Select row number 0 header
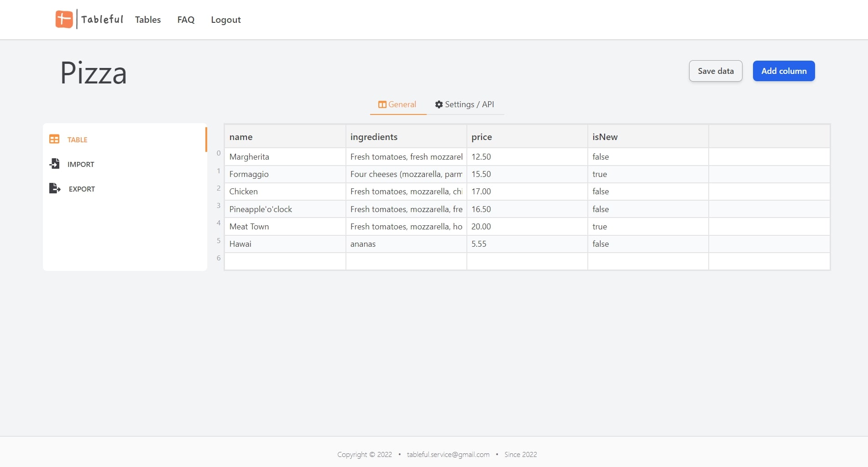Viewport: 868px width, 467px height. coord(219,153)
